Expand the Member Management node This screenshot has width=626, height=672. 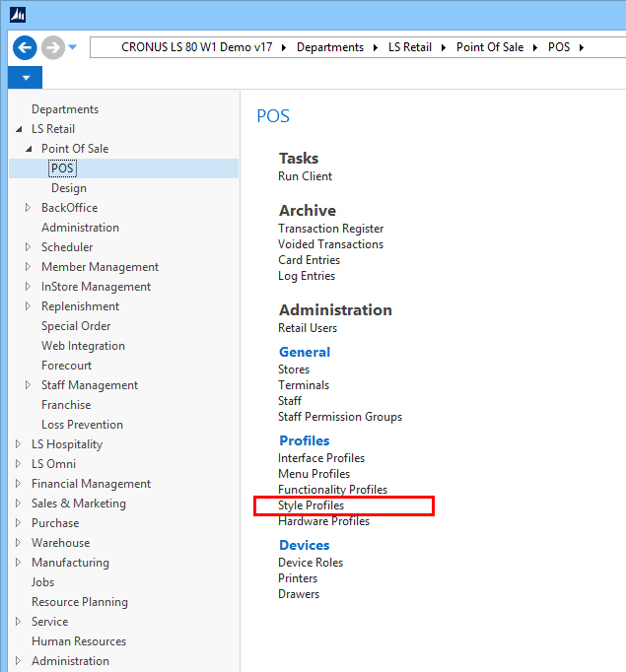pyautogui.click(x=29, y=267)
